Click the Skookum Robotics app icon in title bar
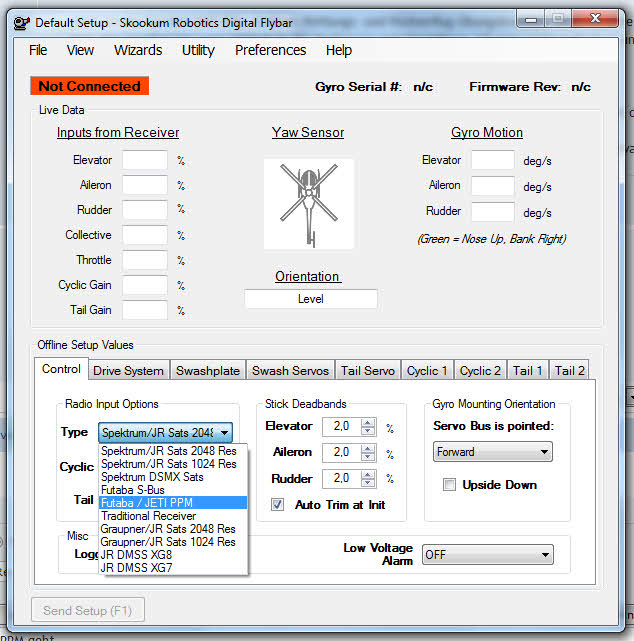This screenshot has width=634, height=641. (22, 23)
